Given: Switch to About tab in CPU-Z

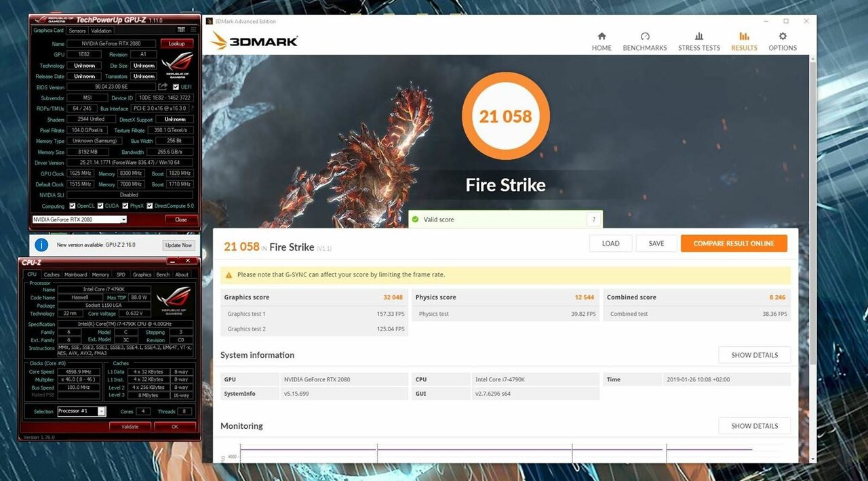Looking at the screenshot, I should point(182,274).
